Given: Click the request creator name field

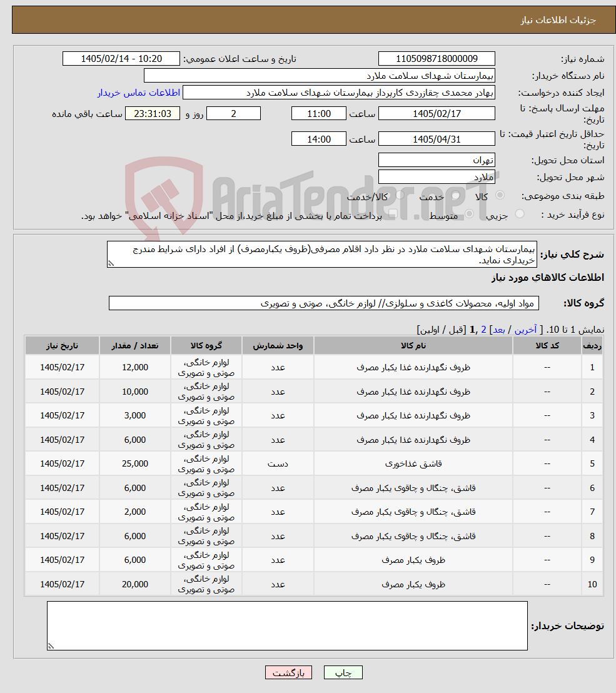Looking at the screenshot, I should click(339, 93).
